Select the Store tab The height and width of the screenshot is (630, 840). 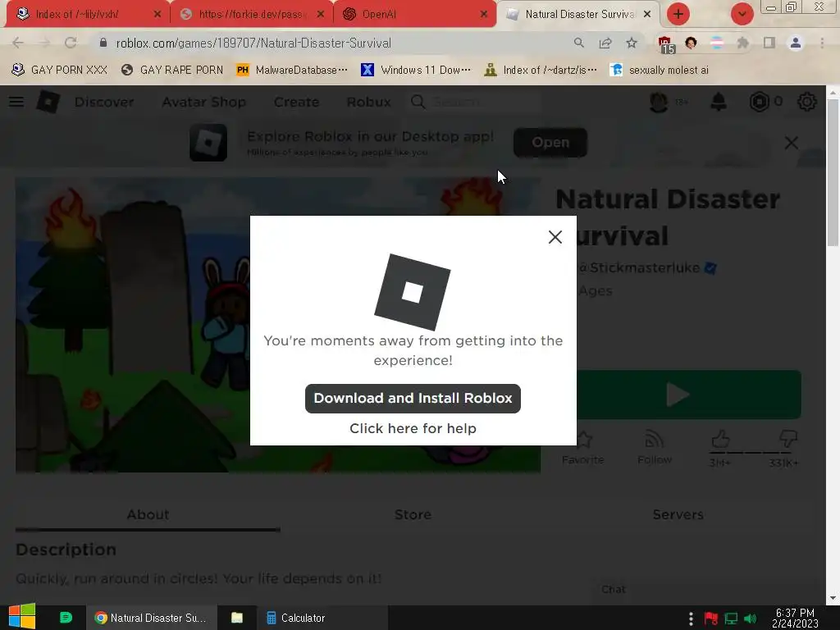tap(413, 514)
